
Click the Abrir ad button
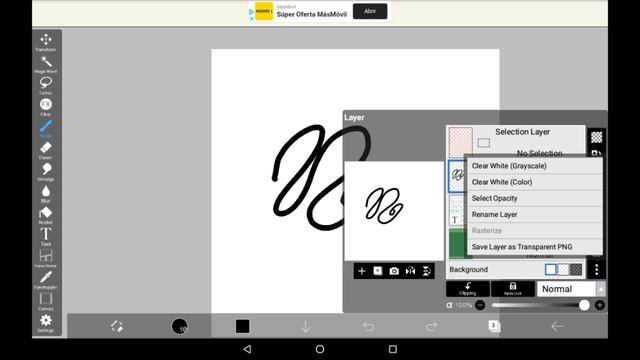point(370,11)
